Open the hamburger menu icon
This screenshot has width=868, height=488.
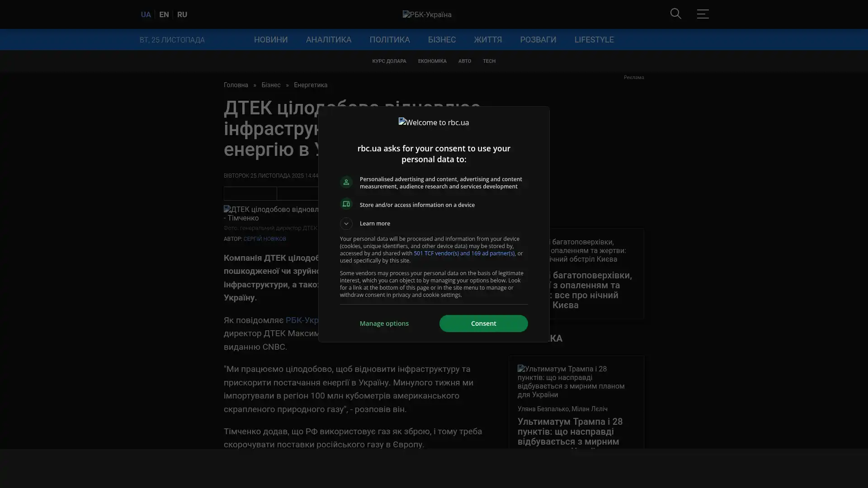(702, 14)
